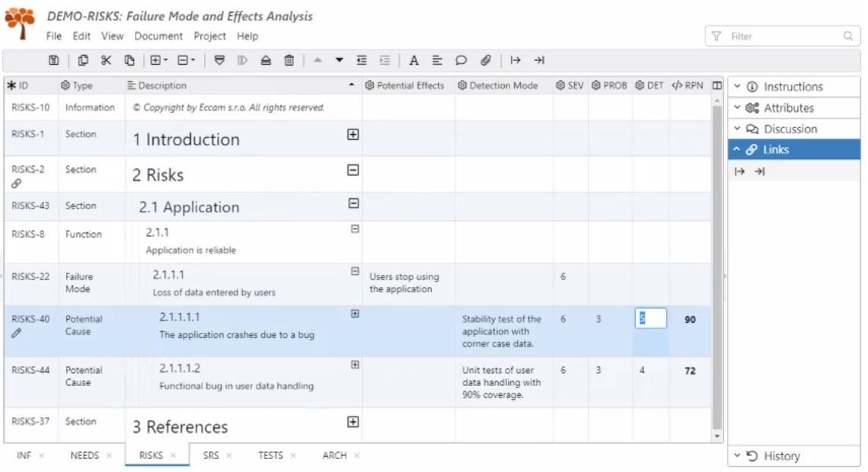Click the trash delete icon
868x472 pixels.
289,60
